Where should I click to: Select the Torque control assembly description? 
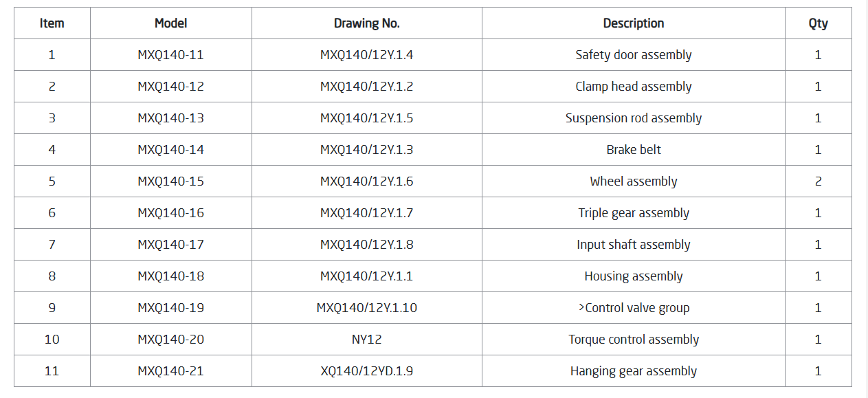(x=633, y=340)
